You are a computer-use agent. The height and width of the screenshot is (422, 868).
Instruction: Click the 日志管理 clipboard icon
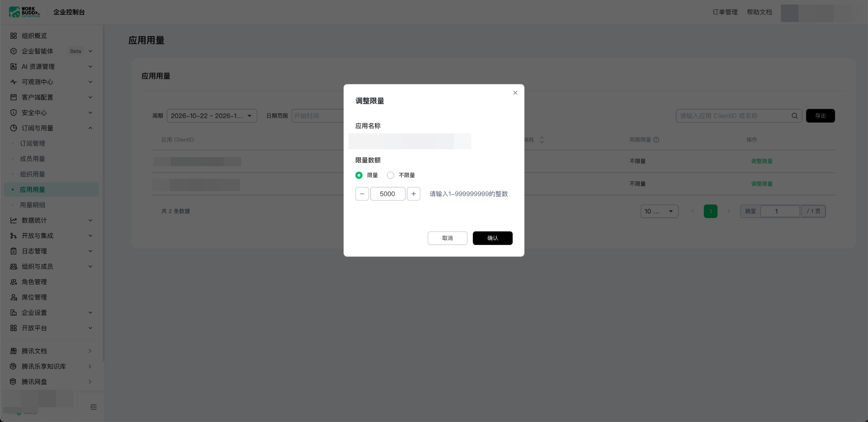tap(14, 251)
